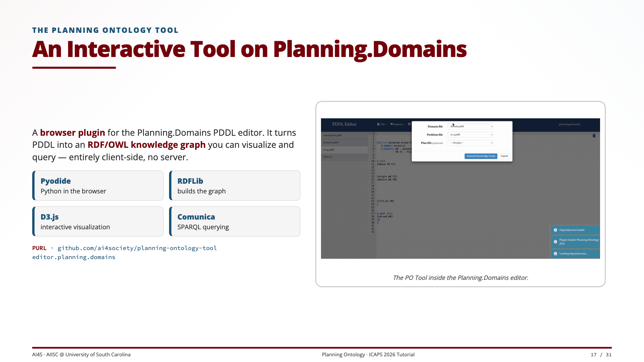Expand the Plan file optional dropdown

pos(471,143)
